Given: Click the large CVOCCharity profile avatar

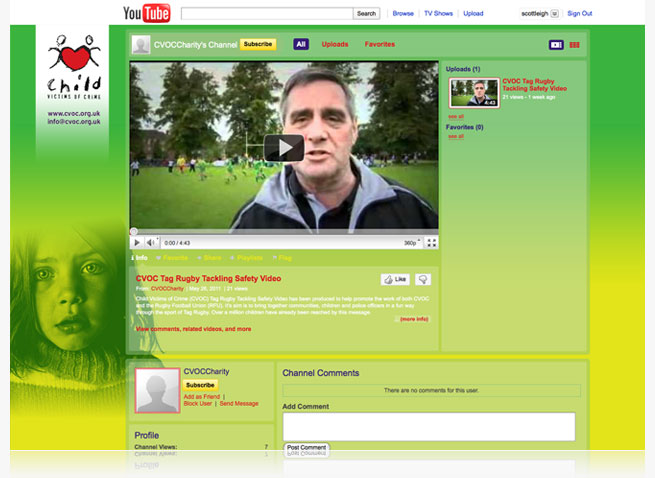Looking at the screenshot, I should point(157,391).
